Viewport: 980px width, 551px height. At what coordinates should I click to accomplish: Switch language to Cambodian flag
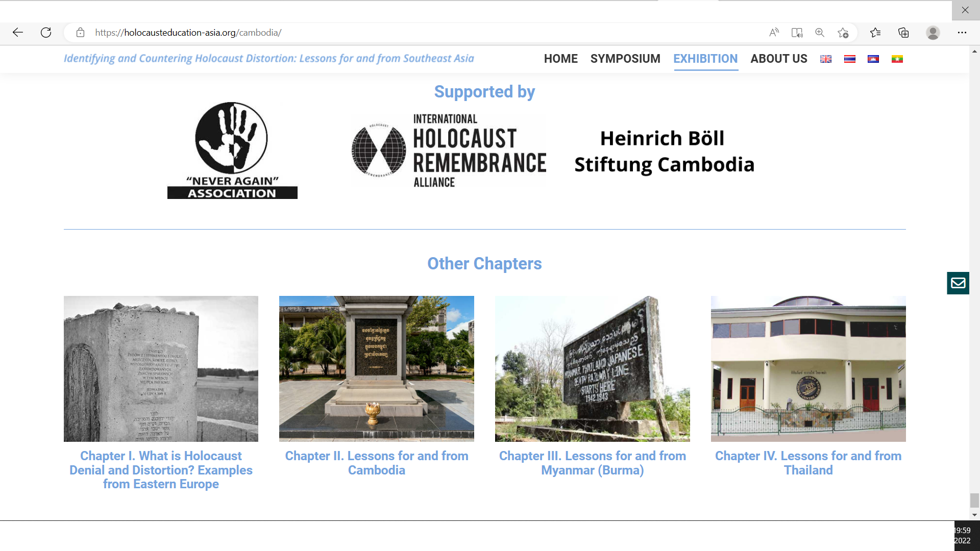click(873, 59)
